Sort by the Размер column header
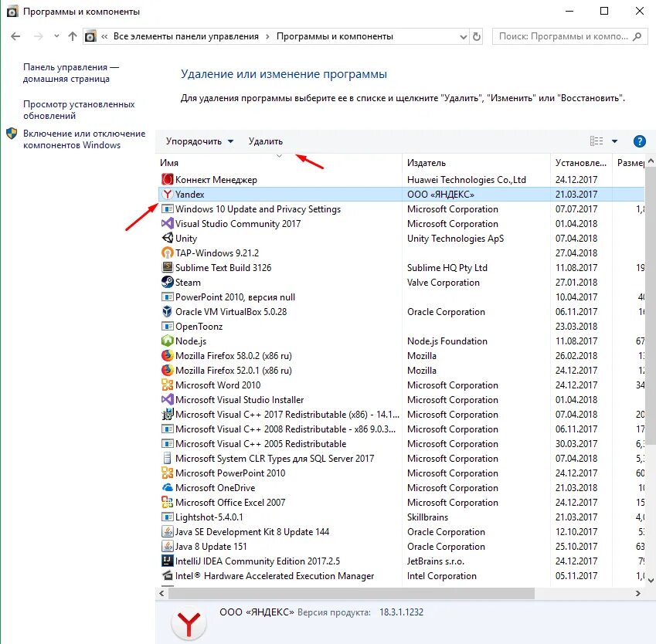656x644 pixels. point(628,163)
